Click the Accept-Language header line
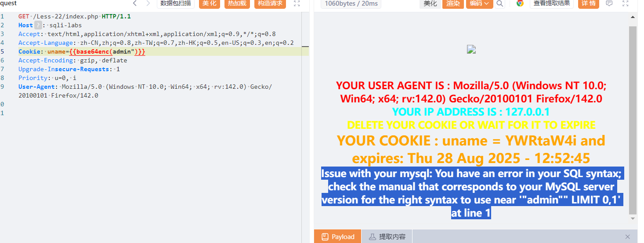 (156, 43)
